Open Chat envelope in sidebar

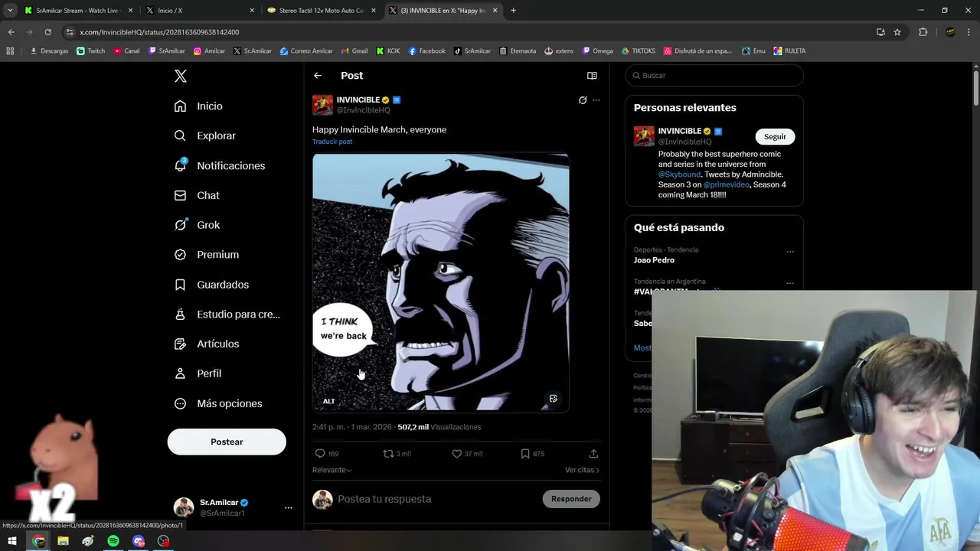pos(181,195)
